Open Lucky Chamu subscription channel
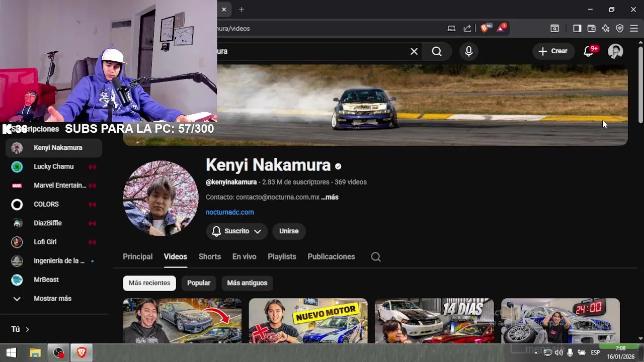Screen dimensions: 644x362 pos(54,166)
